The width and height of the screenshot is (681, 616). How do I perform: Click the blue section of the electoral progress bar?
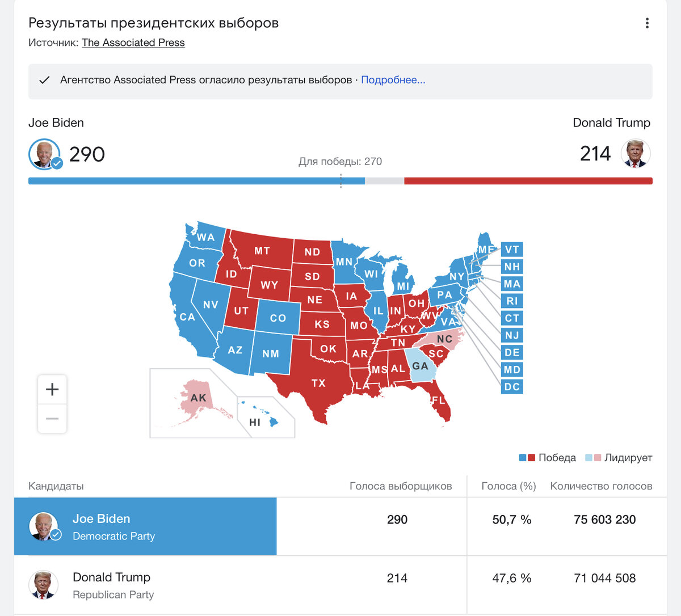(196, 181)
